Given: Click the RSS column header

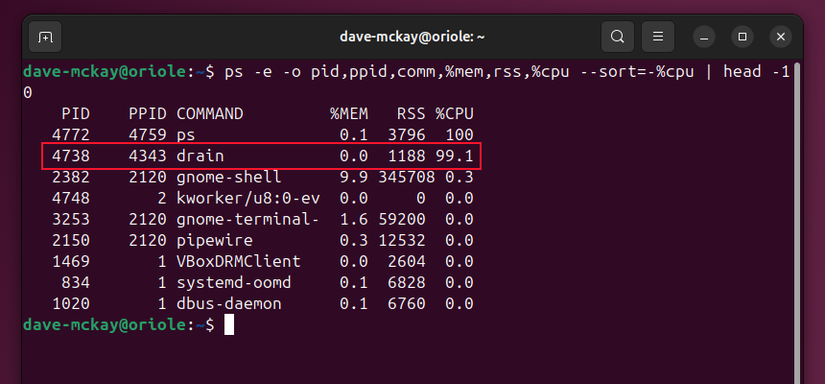Looking at the screenshot, I should point(411,114).
